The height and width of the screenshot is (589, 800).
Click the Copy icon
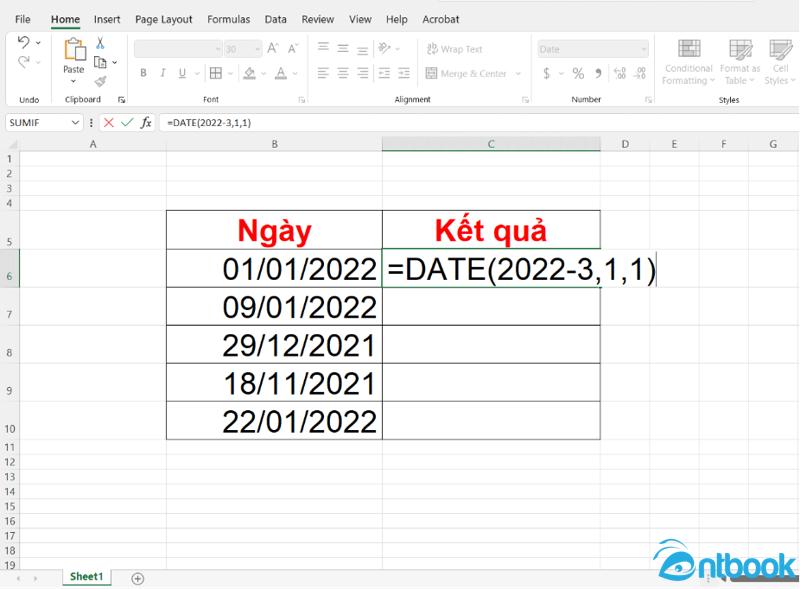point(100,62)
